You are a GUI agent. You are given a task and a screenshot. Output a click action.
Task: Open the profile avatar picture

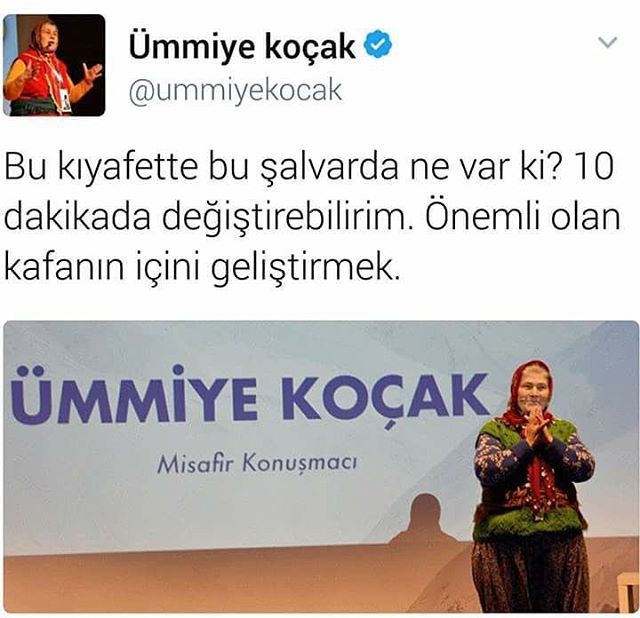point(54,65)
